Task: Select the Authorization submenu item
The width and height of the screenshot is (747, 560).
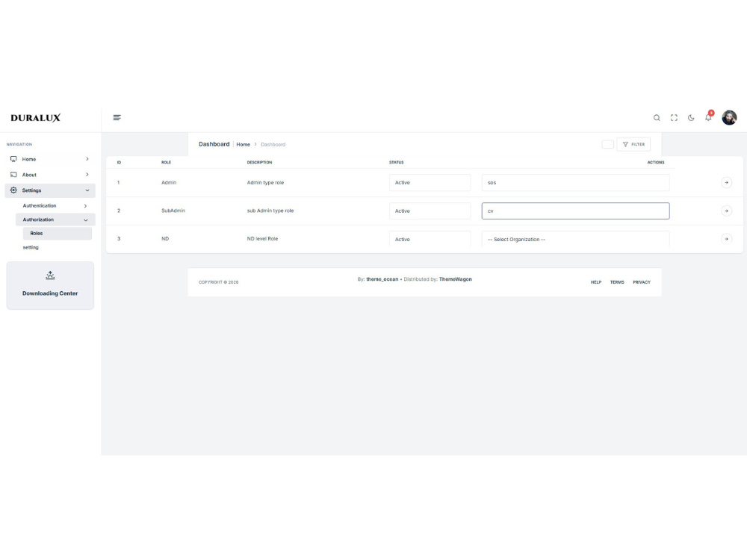Action: [x=55, y=220]
